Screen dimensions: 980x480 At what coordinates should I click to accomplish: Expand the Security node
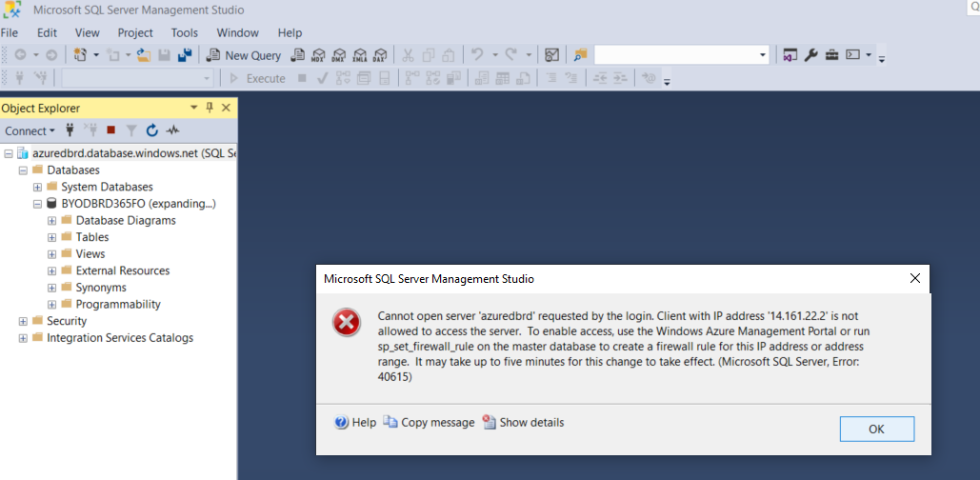(x=23, y=321)
